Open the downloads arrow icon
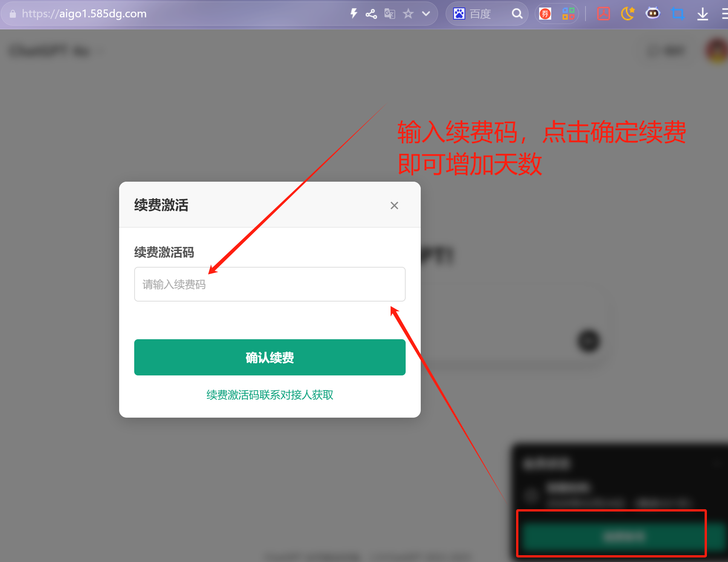The width and height of the screenshot is (728, 562). click(702, 14)
